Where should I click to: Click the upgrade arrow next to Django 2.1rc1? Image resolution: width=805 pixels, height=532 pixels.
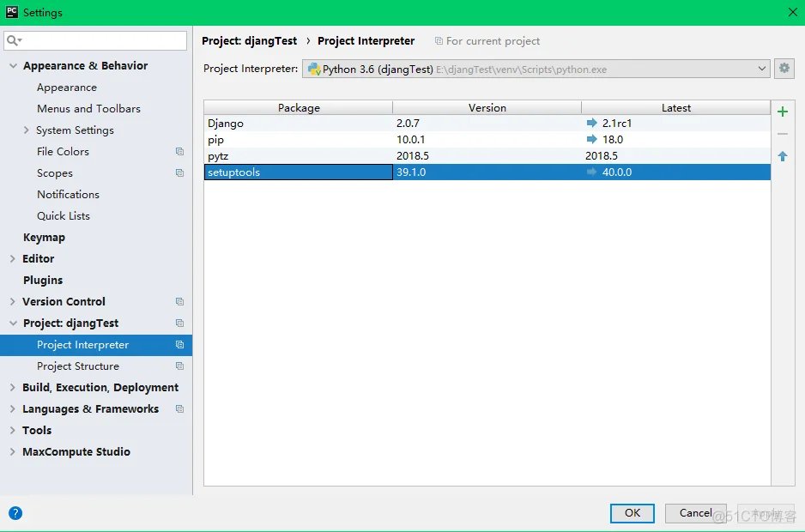tap(591, 123)
